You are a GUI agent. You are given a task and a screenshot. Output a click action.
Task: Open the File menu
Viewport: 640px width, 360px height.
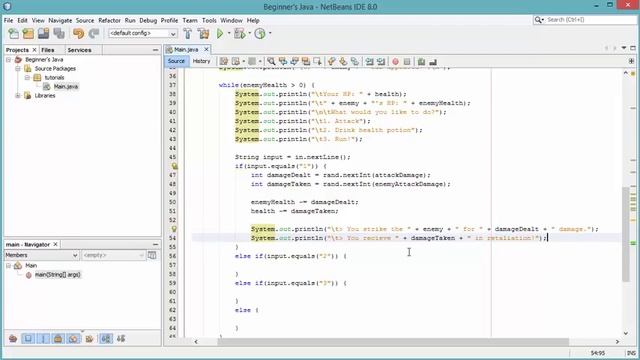[x=8, y=20]
